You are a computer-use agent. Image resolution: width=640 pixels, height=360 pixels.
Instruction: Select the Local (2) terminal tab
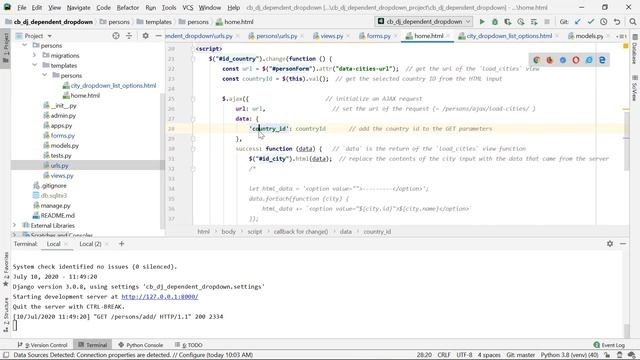[90, 244]
